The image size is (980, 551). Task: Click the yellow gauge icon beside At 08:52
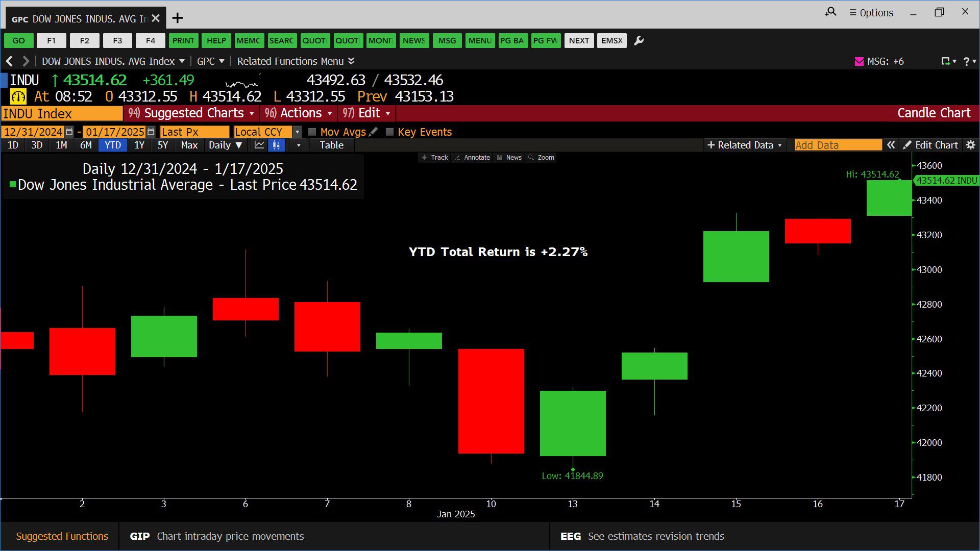click(18, 96)
